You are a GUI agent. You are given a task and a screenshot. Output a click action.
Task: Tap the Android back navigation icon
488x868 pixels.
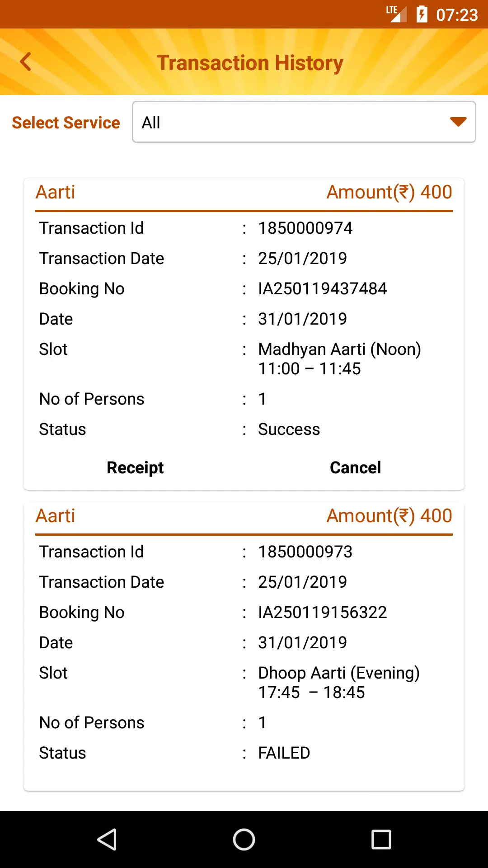pyautogui.click(x=107, y=840)
